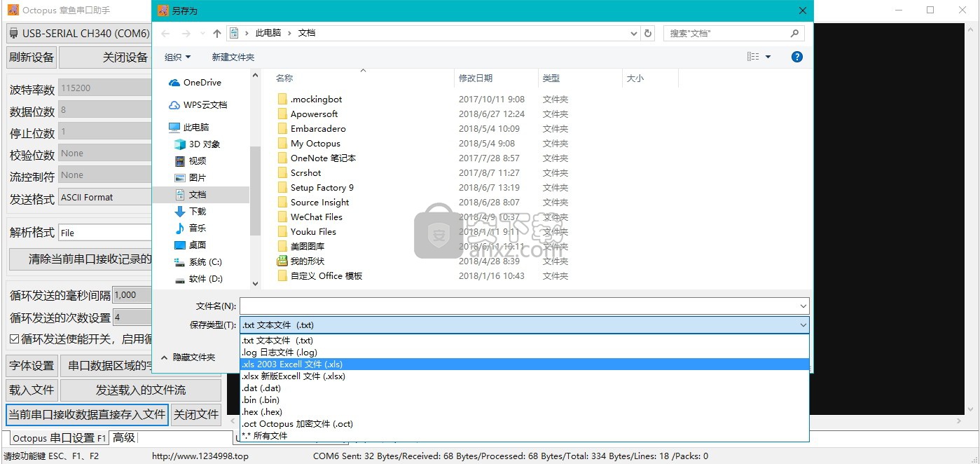Switch to the Octopus 串口设置 F1 tab
This screenshot has height=464, width=980.
click(x=59, y=438)
